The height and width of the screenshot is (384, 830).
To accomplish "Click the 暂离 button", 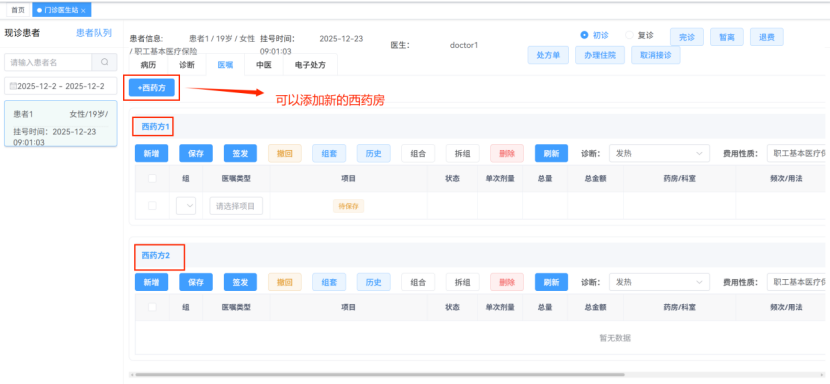I will (727, 37).
